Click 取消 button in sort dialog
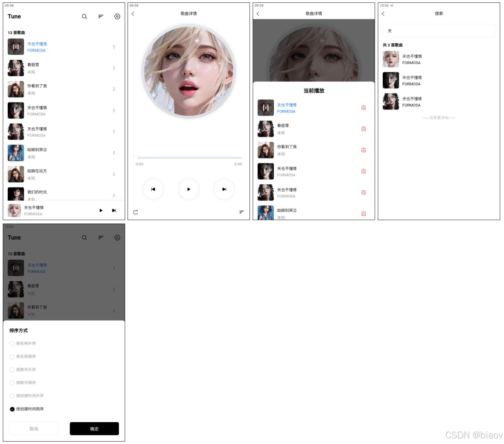 (x=34, y=429)
